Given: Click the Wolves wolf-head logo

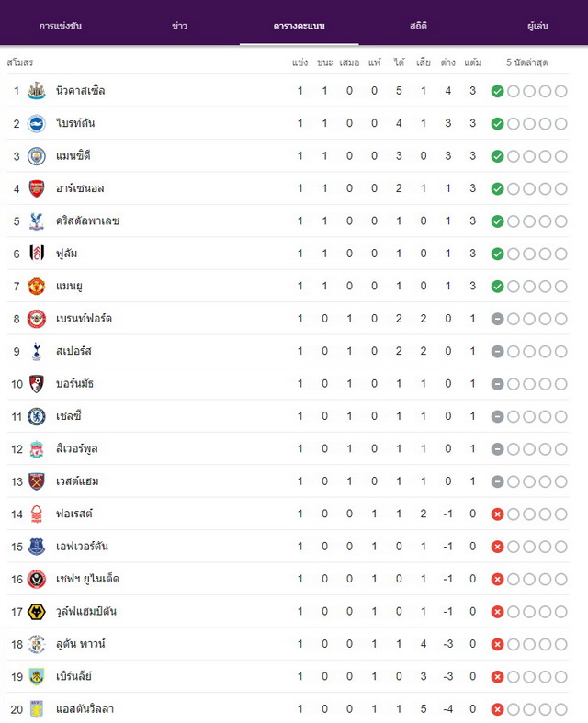Looking at the screenshot, I should point(37,612).
